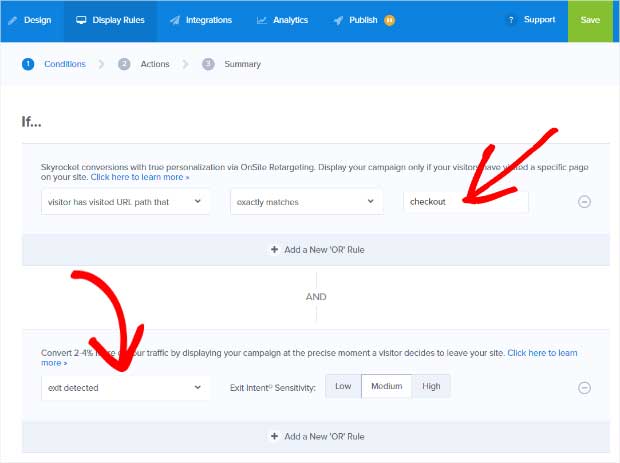Click the Display Rules monitor icon
This screenshot has width=620, height=463.
[x=81, y=20]
